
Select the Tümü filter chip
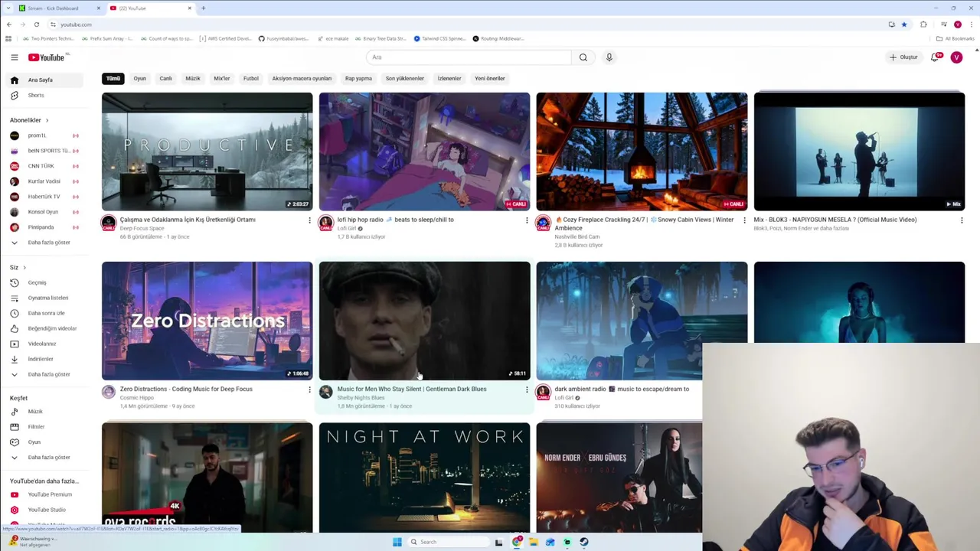113,78
